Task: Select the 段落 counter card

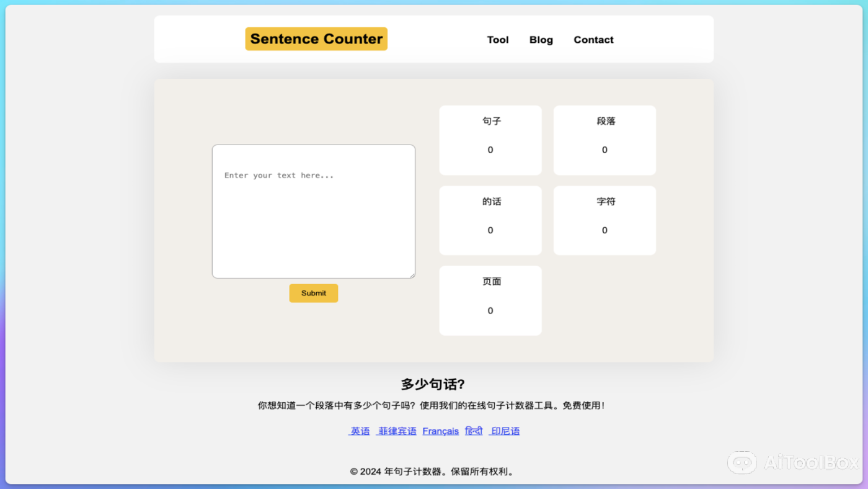Action: tap(604, 140)
